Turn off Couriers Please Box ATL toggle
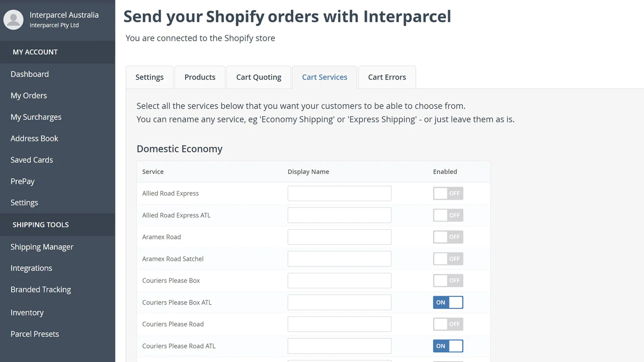The image size is (644, 362). pyautogui.click(x=448, y=302)
